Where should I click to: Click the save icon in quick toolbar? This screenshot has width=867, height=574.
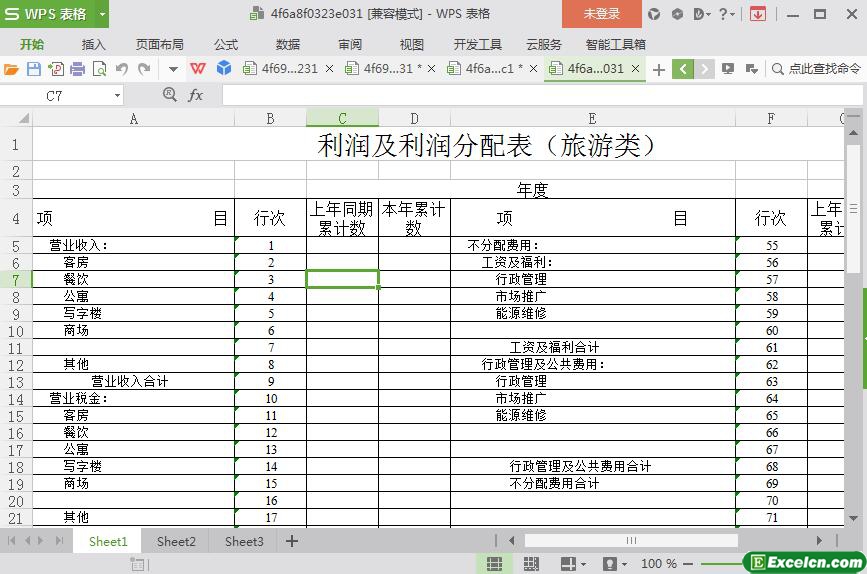[33, 69]
